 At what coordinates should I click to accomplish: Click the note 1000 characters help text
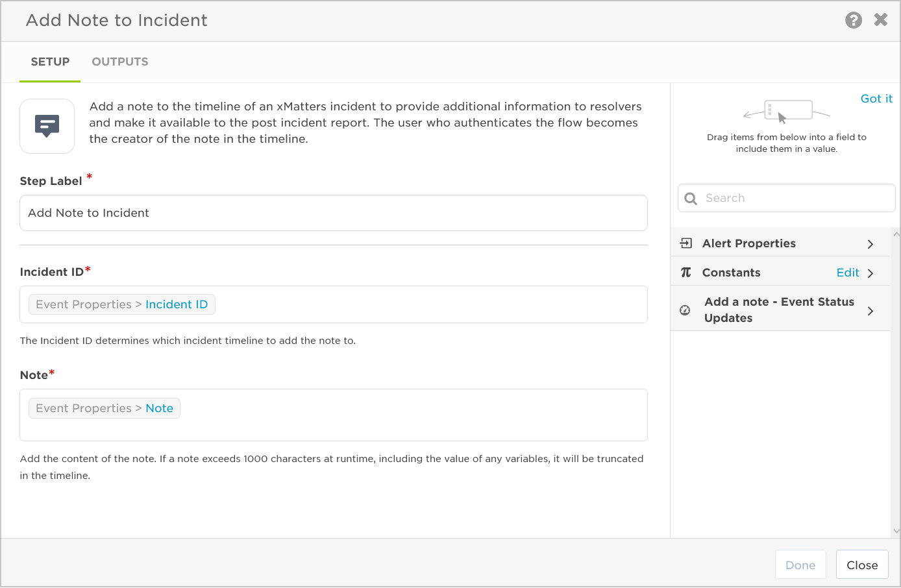[332, 467]
